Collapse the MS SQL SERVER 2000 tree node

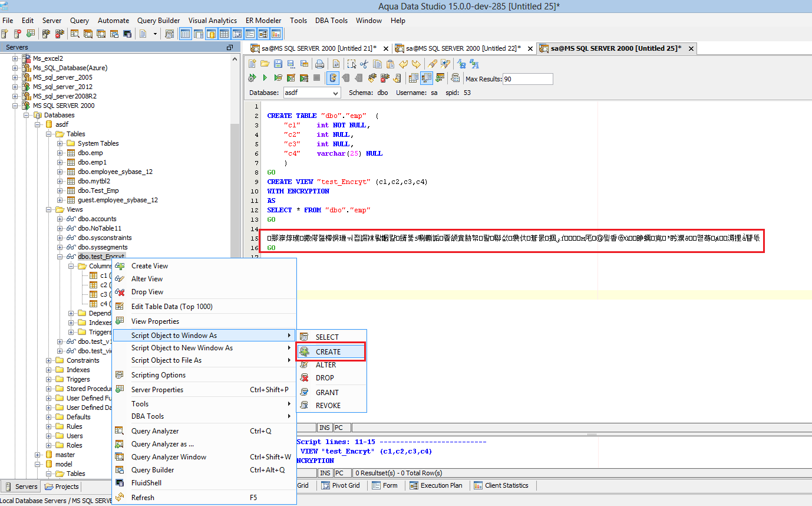(15, 106)
